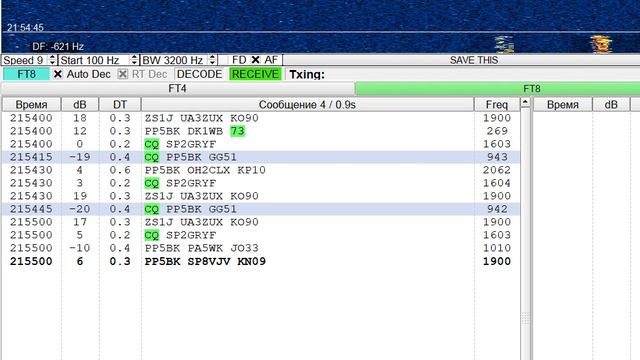Select CQ PP5BK GG51 at 215415
640x360 pixels.
pos(260,157)
